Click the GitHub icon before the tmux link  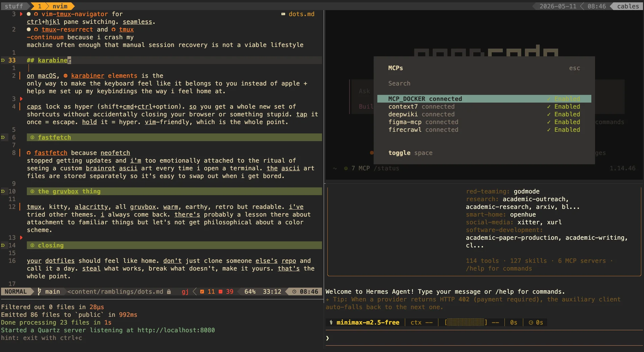113,30
